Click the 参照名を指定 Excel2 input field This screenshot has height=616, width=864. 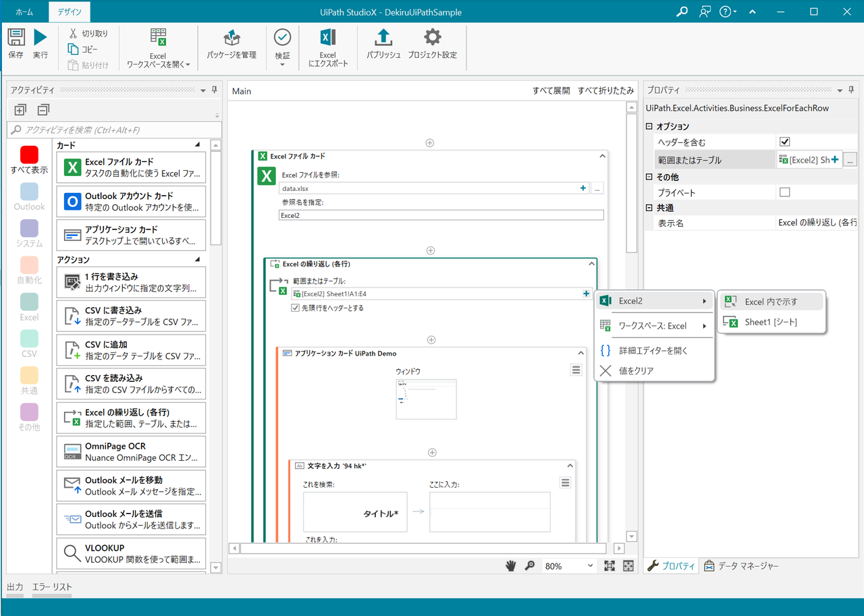pyautogui.click(x=441, y=215)
